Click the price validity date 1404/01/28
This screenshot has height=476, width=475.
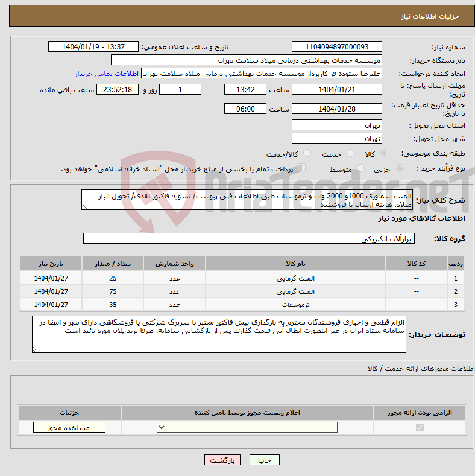click(x=337, y=109)
